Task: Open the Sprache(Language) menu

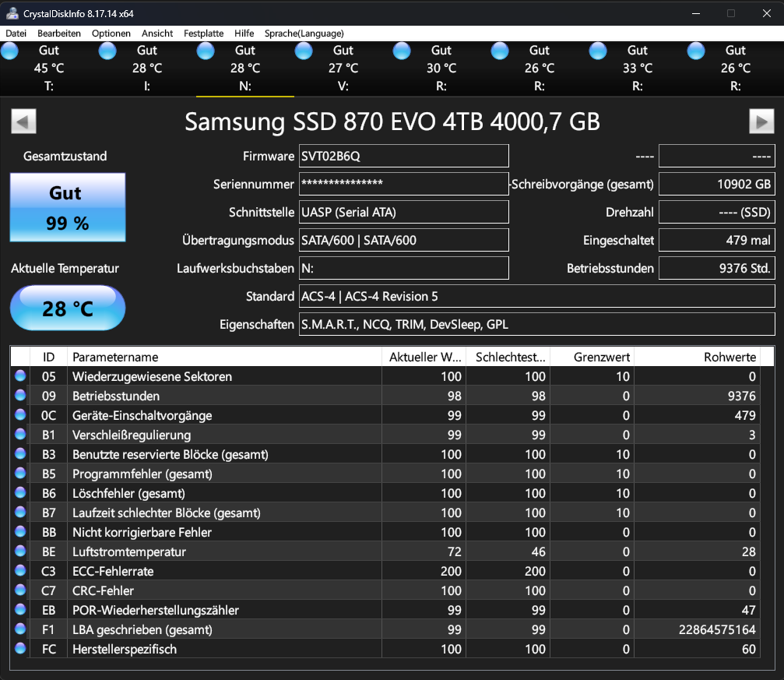Action: (x=304, y=33)
